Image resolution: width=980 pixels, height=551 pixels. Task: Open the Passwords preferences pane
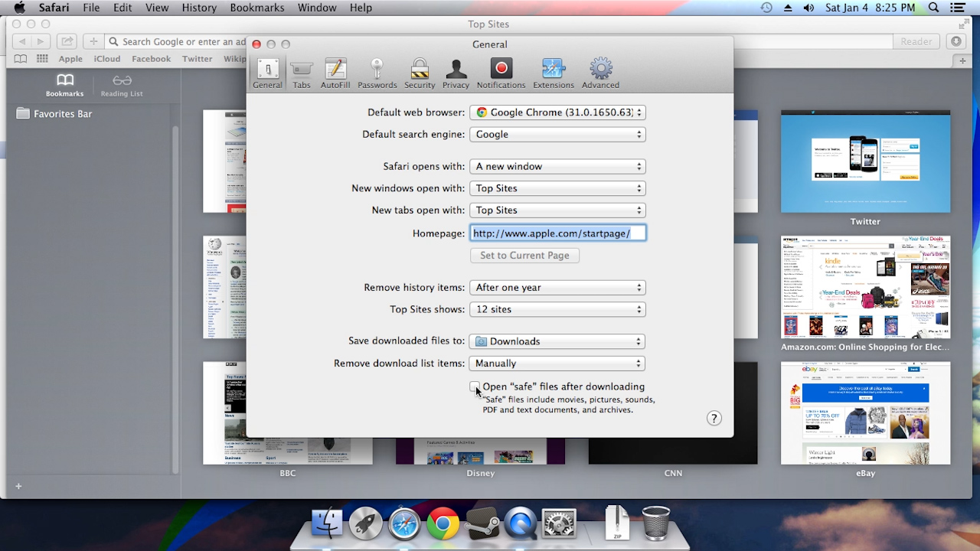[377, 73]
